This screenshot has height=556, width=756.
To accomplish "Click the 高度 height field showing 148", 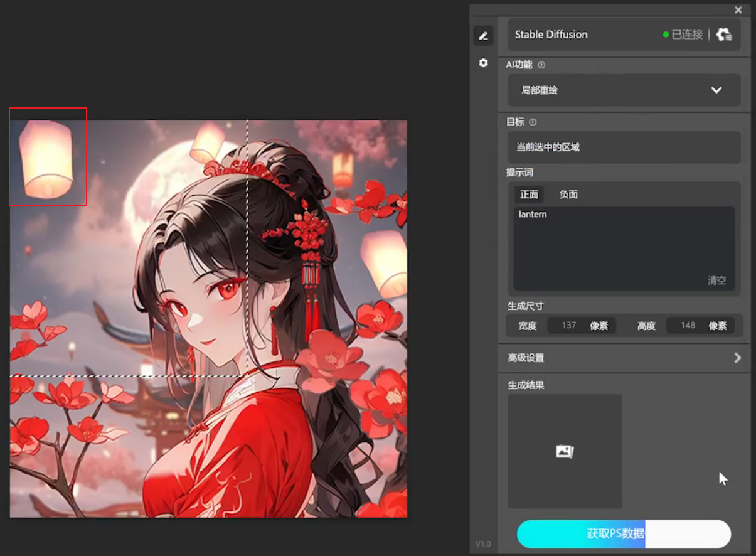I will (x=688, y=326).
